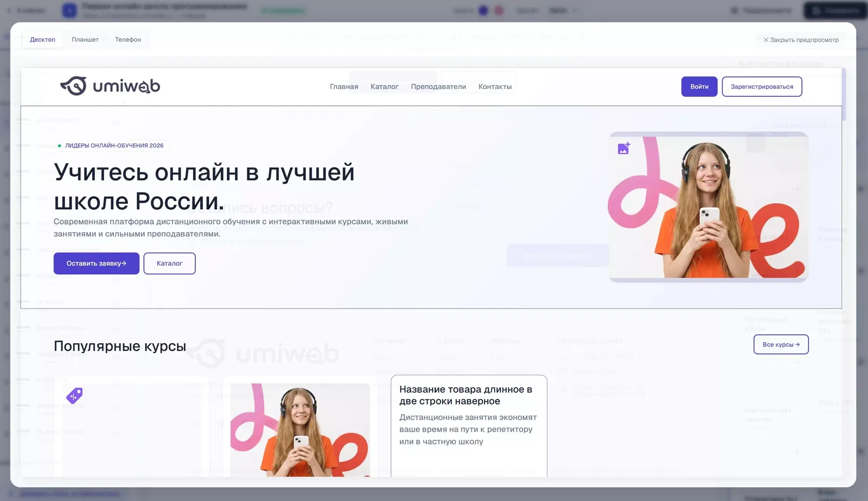Click the discount tag icon on first course card
Viewport: 868px width, 501px height.
74,396
